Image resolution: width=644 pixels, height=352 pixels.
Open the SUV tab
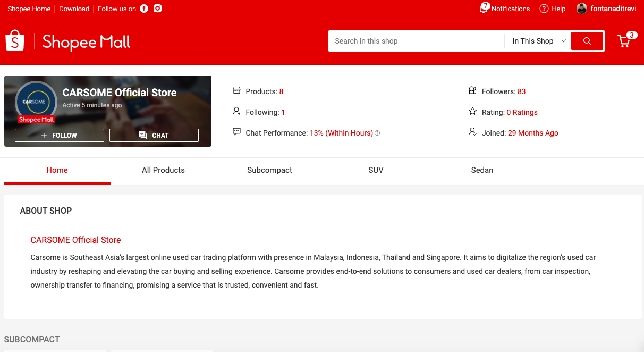(376, 170)
